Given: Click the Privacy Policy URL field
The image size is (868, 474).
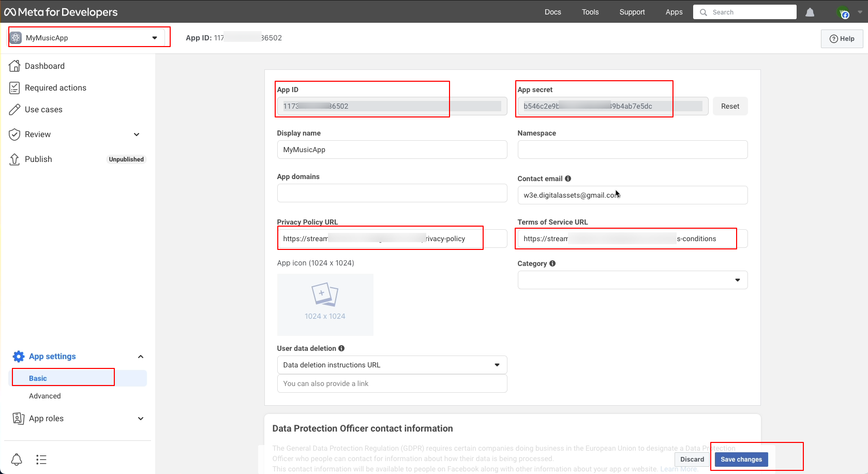Looking at the screenshot, I should point(392,239).
